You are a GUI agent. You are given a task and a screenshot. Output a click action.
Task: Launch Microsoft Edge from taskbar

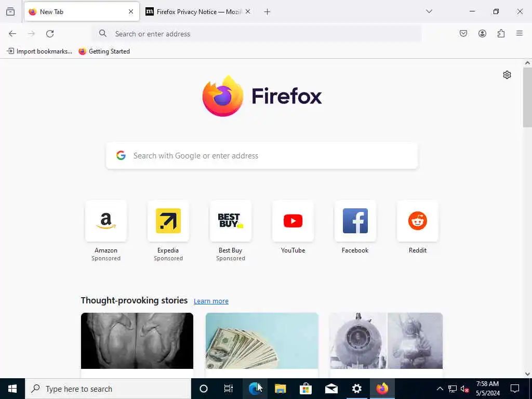255,389
